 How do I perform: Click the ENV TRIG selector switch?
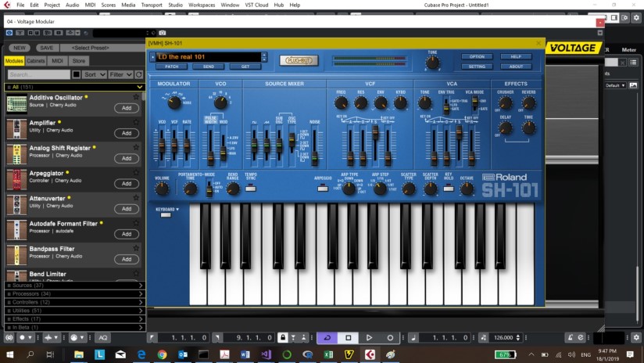point(446,105)
